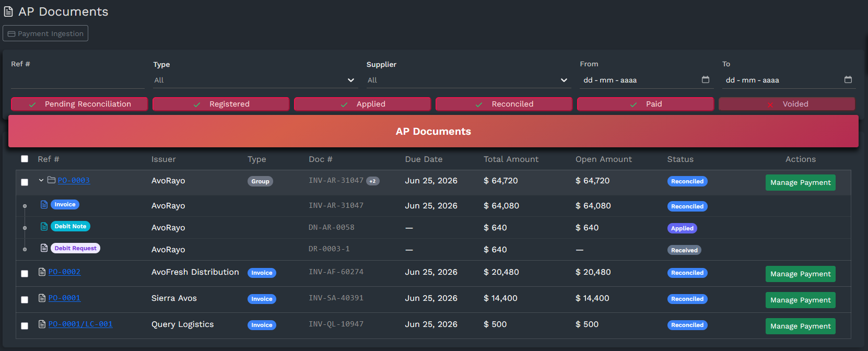Click the AP Documents gradient banner
868x351 pixels.
(x=433, y=131)
